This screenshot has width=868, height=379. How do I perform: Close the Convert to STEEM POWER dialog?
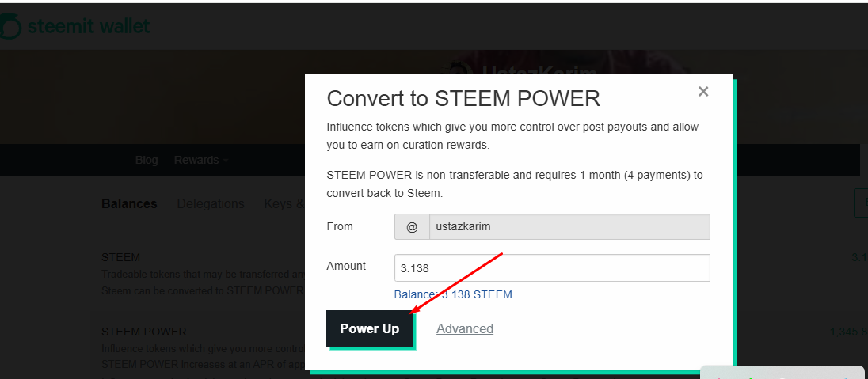pos(702,91)
